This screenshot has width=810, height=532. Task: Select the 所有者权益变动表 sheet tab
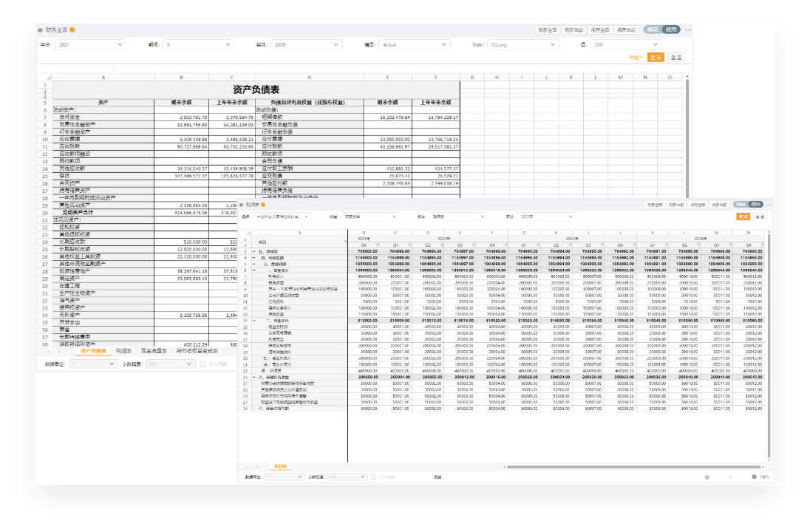tap(197, 351)
